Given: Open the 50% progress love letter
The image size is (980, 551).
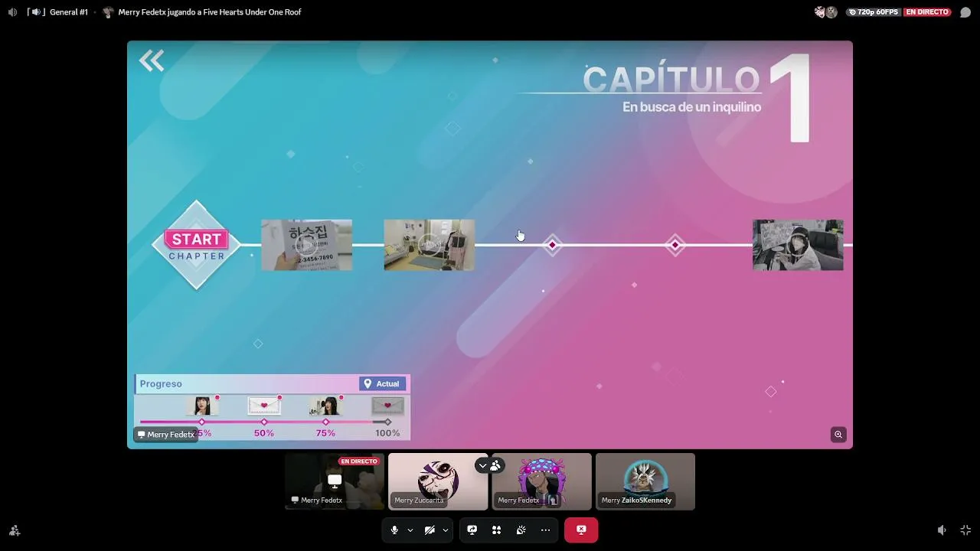Looking at the screenshot, I should pyautogui.click(x=264, y=406).
